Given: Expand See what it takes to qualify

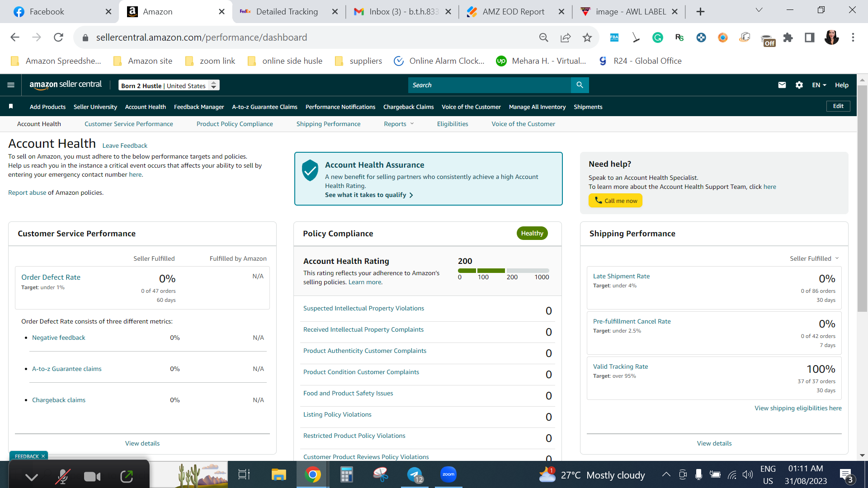Looking at the screenshot, I should pos(369,195).
